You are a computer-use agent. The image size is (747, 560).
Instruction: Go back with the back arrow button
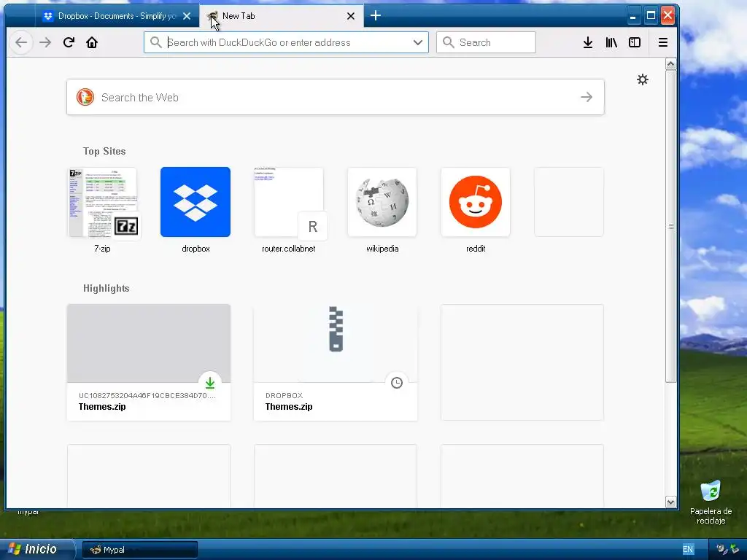(21, 42)
